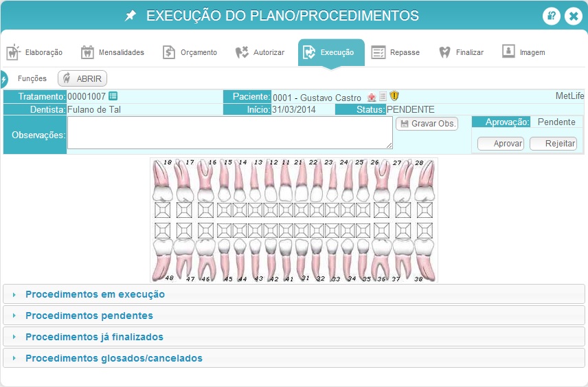
Task: Click the Aprovar button
Action: click(501, 144)
